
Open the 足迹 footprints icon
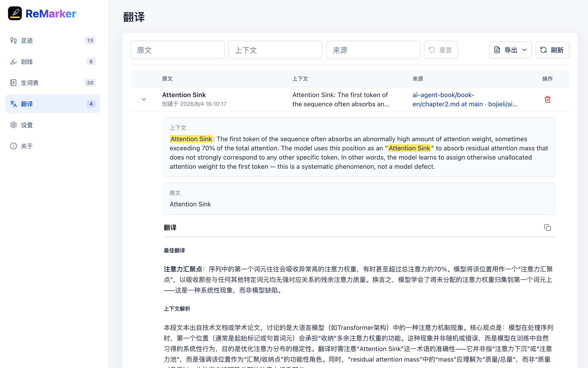[13, 40]
